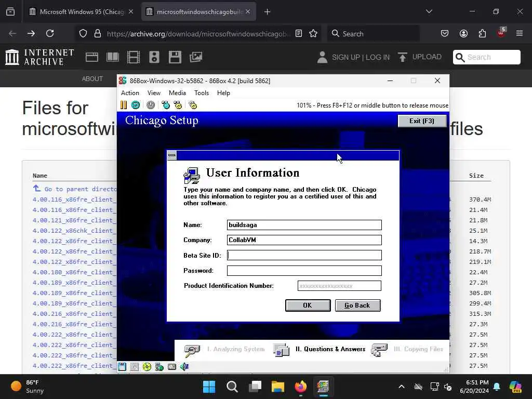This screenshot has width=532, height=399.
Task: Click the CD-ROM disc icon in 86Box status bar
Action: click(x=147, y=366)
